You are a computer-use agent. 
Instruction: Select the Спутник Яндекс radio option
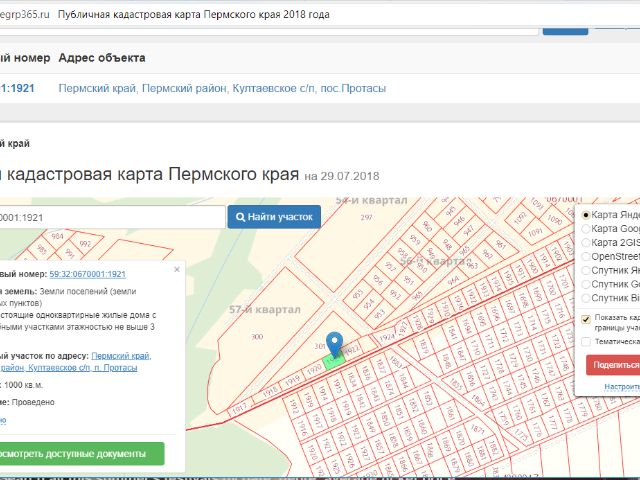click(x=586, y=271)
